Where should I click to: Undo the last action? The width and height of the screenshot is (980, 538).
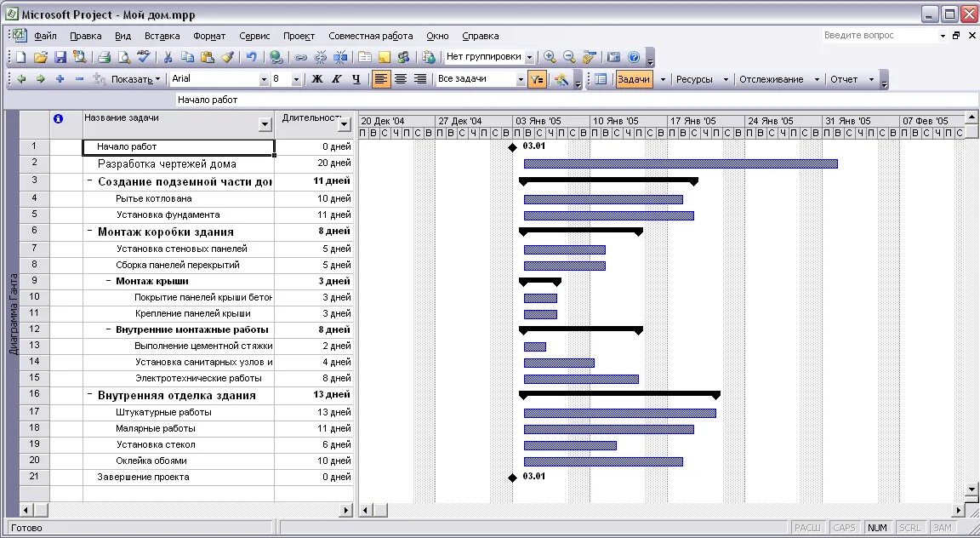[x=251, y=57]
